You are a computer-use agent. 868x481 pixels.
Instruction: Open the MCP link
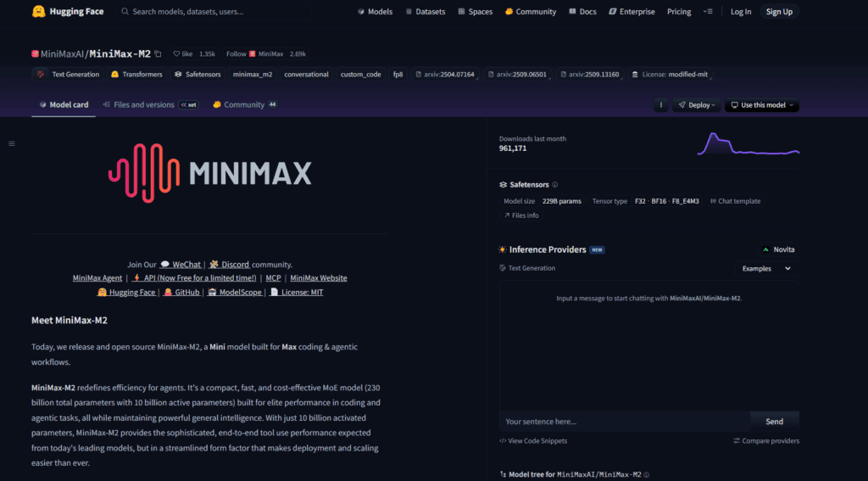click(x=274, y=277)
